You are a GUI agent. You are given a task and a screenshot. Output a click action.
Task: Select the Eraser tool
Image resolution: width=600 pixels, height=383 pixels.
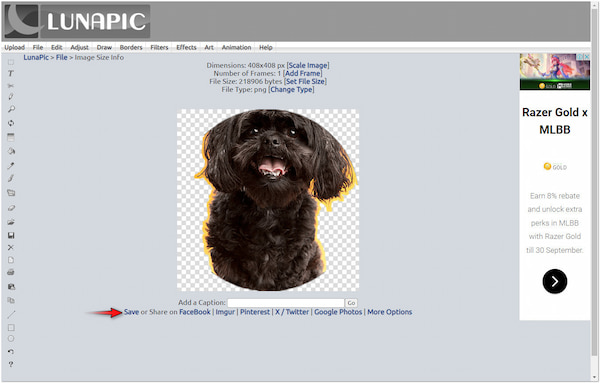[11, 208]
